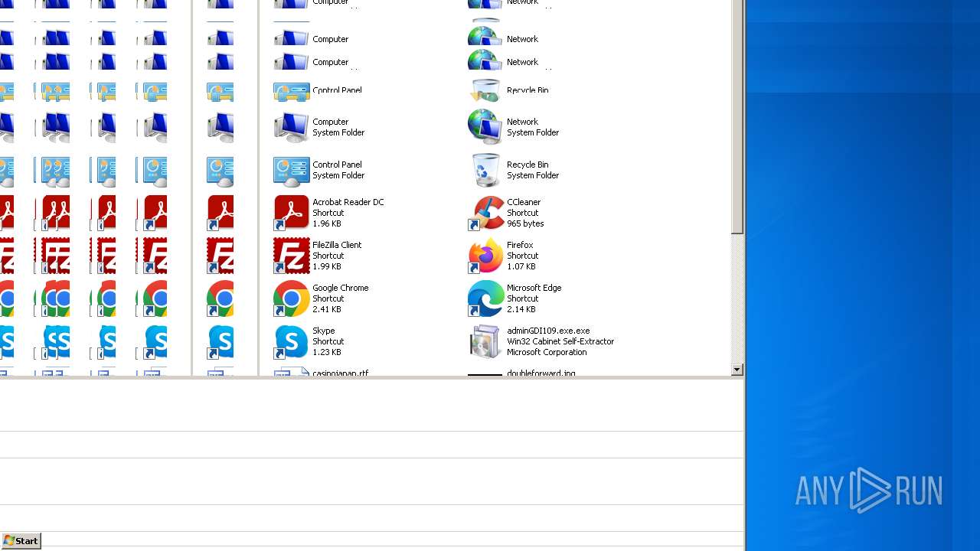Viewport: 980px width, 551px height.
Task: Select the doubleforward.jpg file
Action: [x=522, y=372]
